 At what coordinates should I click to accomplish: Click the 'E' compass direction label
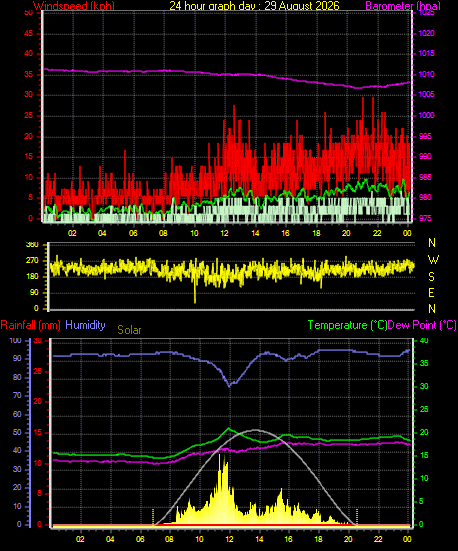pyautogui.click(x=431, y=292)
